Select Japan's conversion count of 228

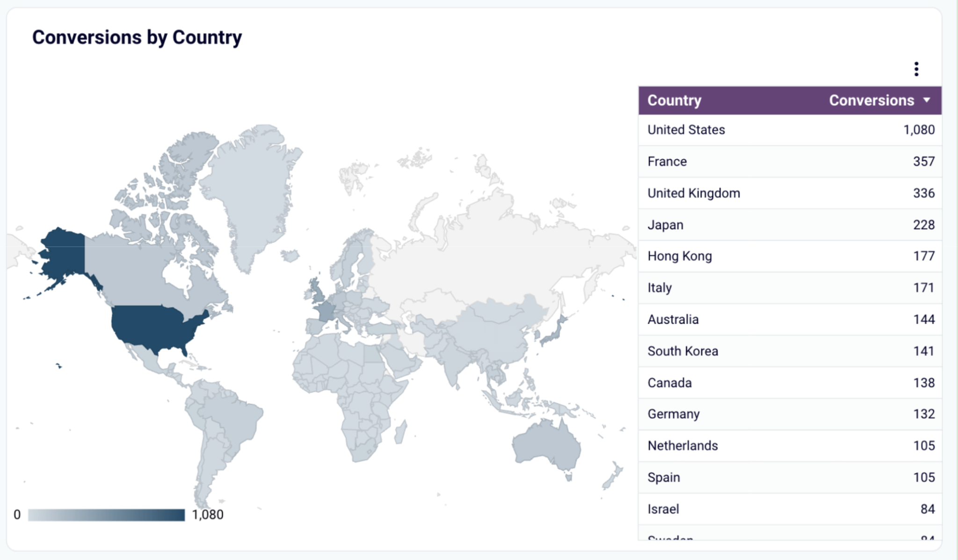pos(923,225)
